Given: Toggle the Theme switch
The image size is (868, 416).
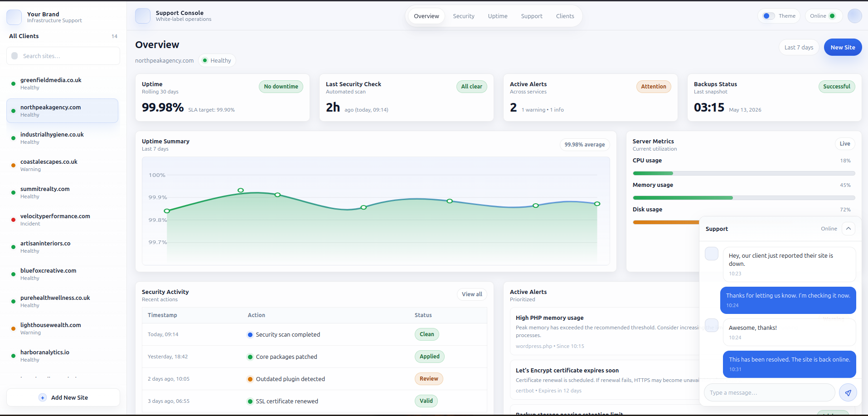Looking at the screenshot, I should tap(768, 16).
